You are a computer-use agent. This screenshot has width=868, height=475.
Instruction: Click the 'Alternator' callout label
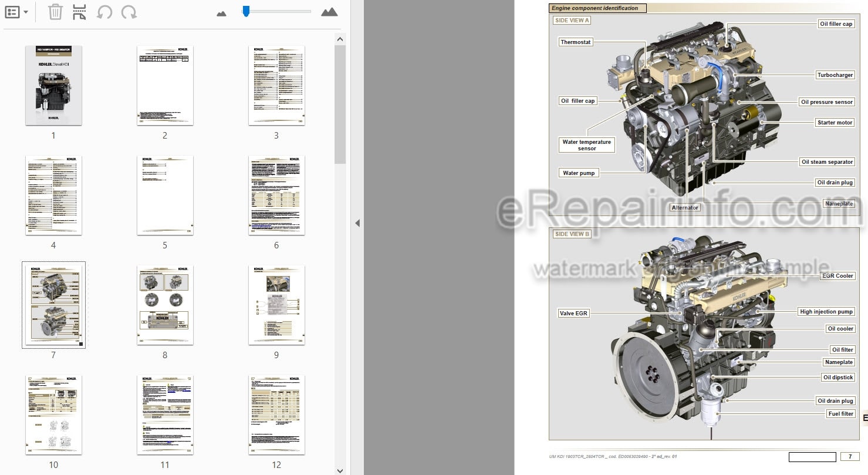tap(685, 208)
